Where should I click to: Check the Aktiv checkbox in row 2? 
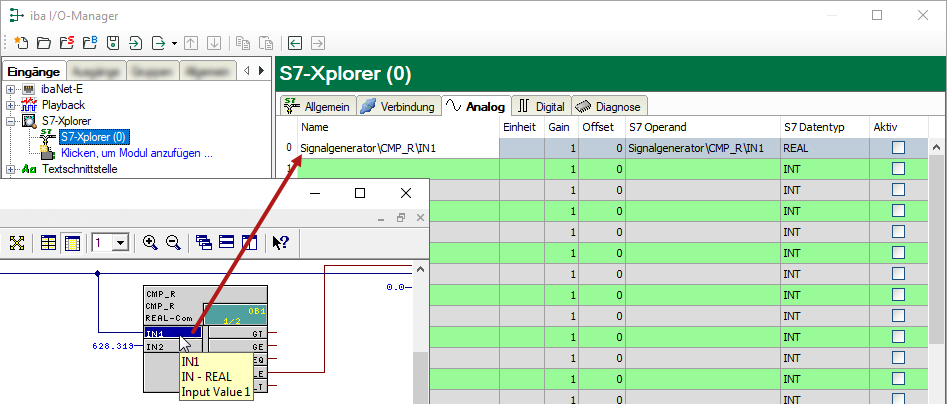point(897,190)
